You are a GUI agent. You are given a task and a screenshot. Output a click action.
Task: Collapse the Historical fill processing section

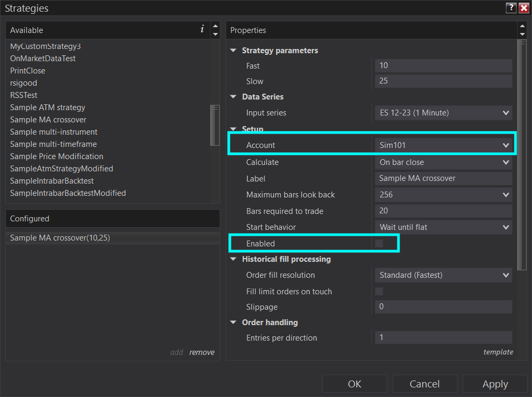click(x=233, y=259)
